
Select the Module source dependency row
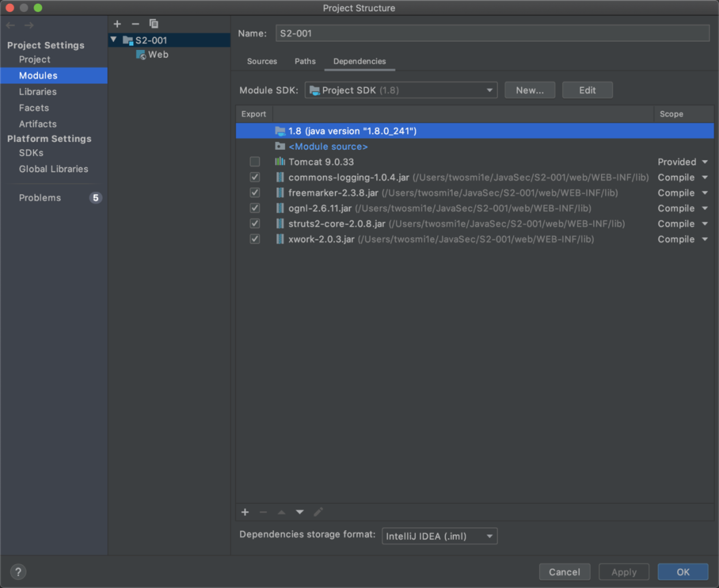(x=475, y=147)
